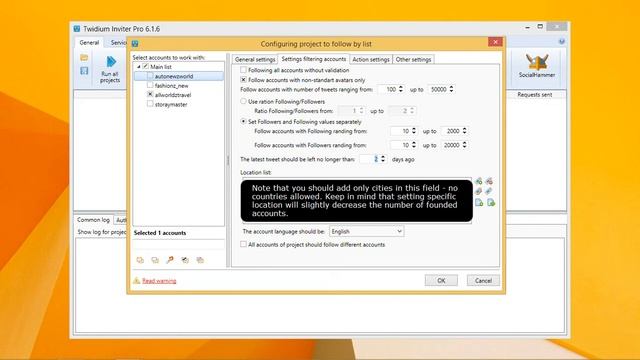Click the General ribbon tab in main window

coord(89,42)
